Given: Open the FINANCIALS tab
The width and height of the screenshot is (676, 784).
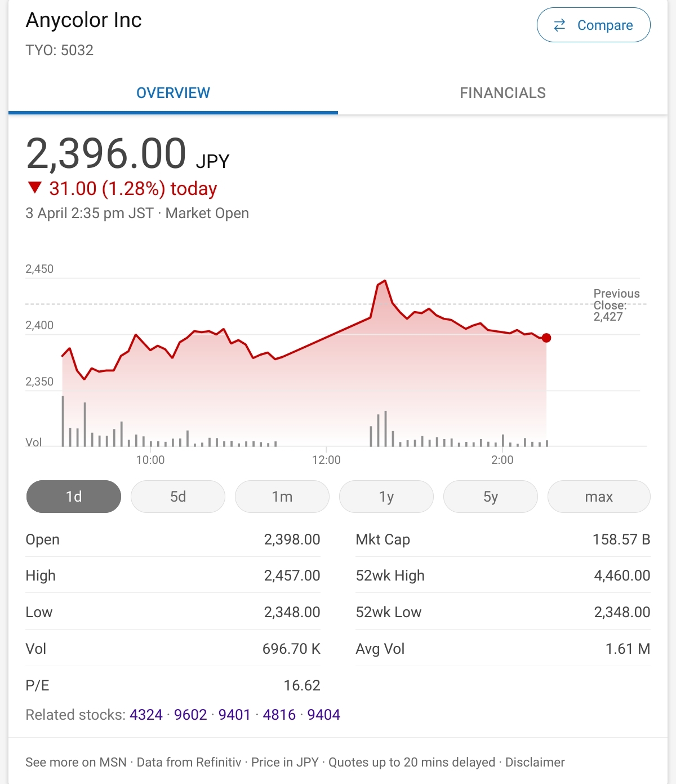Looking at the screenshot, I should click(502, 93).
